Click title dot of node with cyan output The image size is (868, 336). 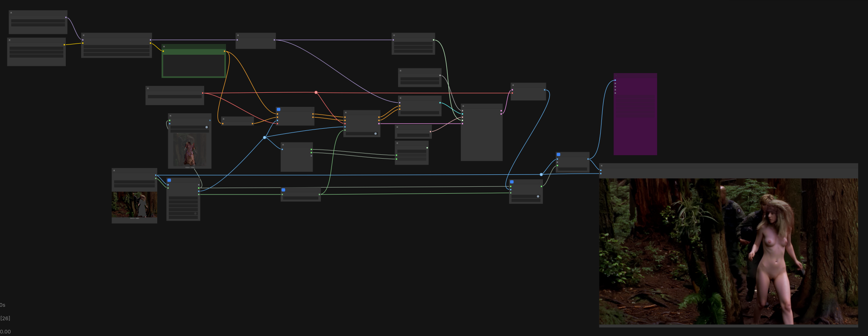pyautogui.click(x=401, y=98)
